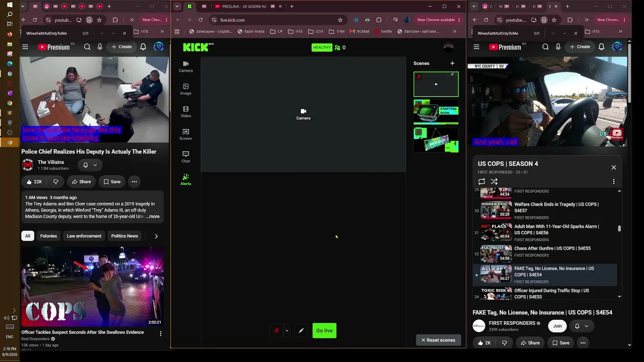Like the FAKE Tag, No License video
This screenshot has height=362, width=644.
[484, 343]
